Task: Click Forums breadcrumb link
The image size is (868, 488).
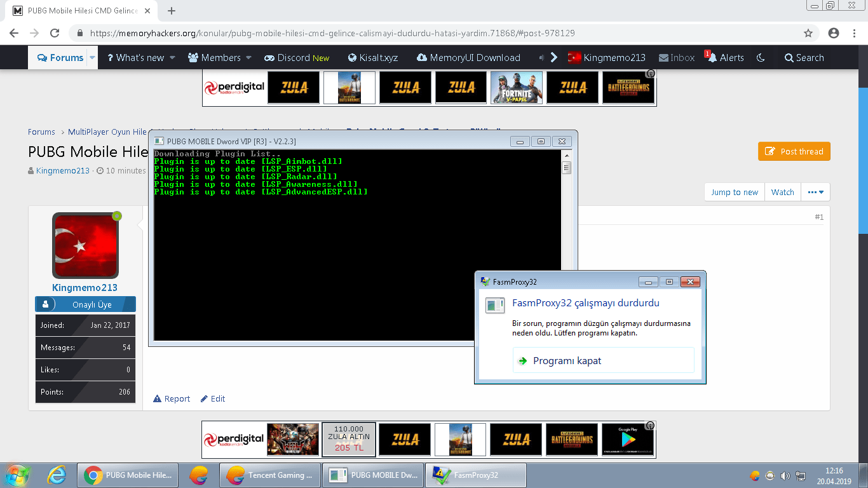Action: pyautogui.click(x=41, y=132)
